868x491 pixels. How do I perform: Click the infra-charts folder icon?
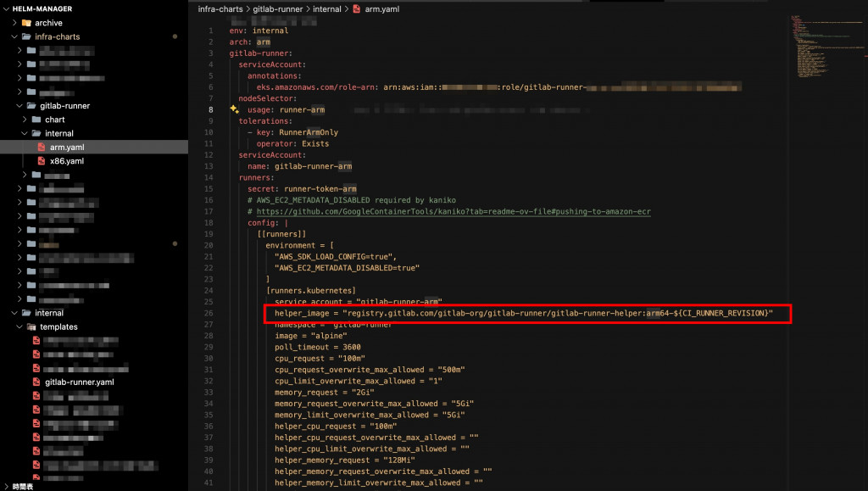click(x=26, y=36)
